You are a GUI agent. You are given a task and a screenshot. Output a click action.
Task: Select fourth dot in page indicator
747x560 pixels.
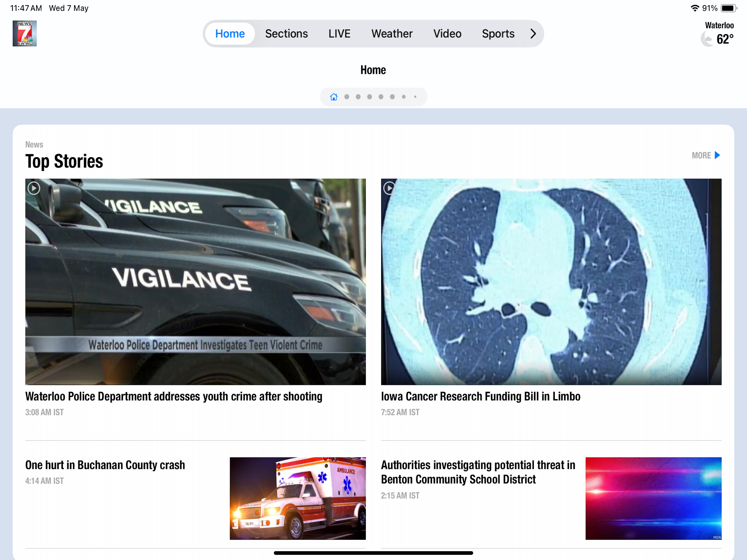[381, 97]
